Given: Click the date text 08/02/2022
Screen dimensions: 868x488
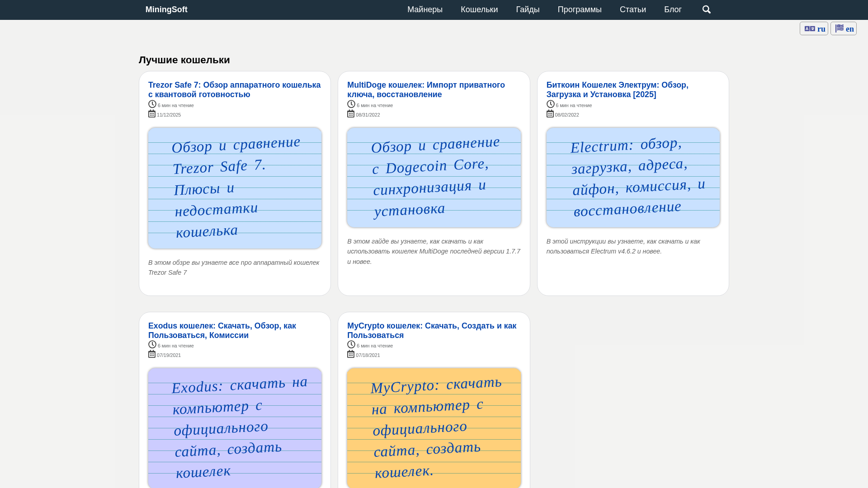Looking at the screenshot, I should click(x=567, y=115).
